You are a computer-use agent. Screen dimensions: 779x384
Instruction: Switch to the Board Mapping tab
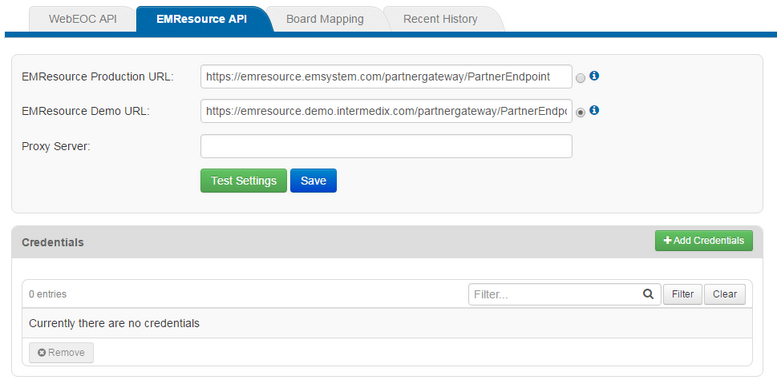click(325, 19)
